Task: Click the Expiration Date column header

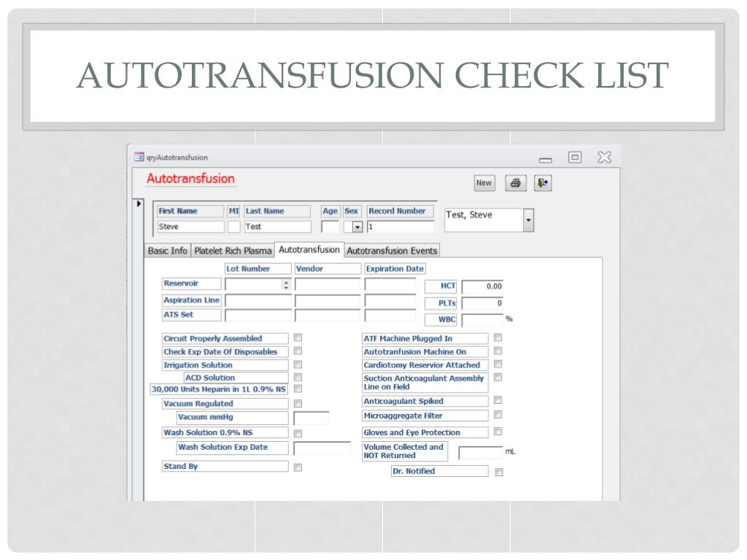Action: coord(395,269)
